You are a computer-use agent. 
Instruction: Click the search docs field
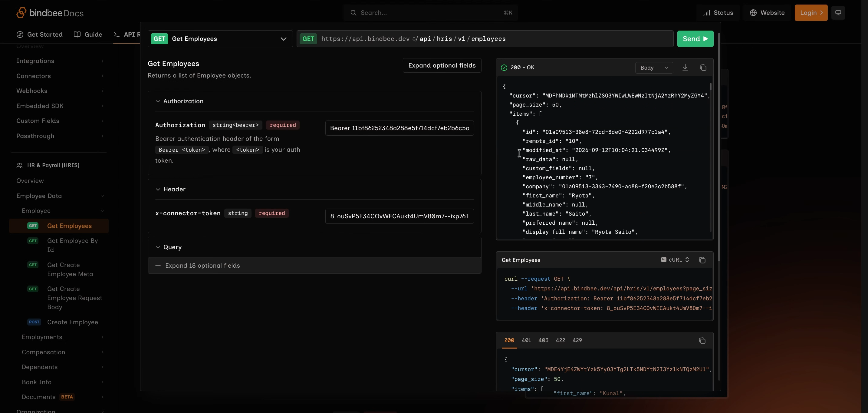pyautogui.click(x=431, y=13)
